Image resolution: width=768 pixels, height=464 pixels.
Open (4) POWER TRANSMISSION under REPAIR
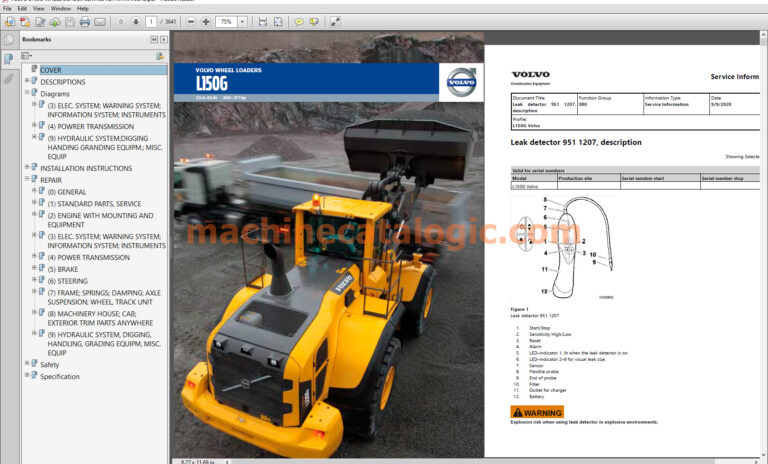(x=89, y=257)
